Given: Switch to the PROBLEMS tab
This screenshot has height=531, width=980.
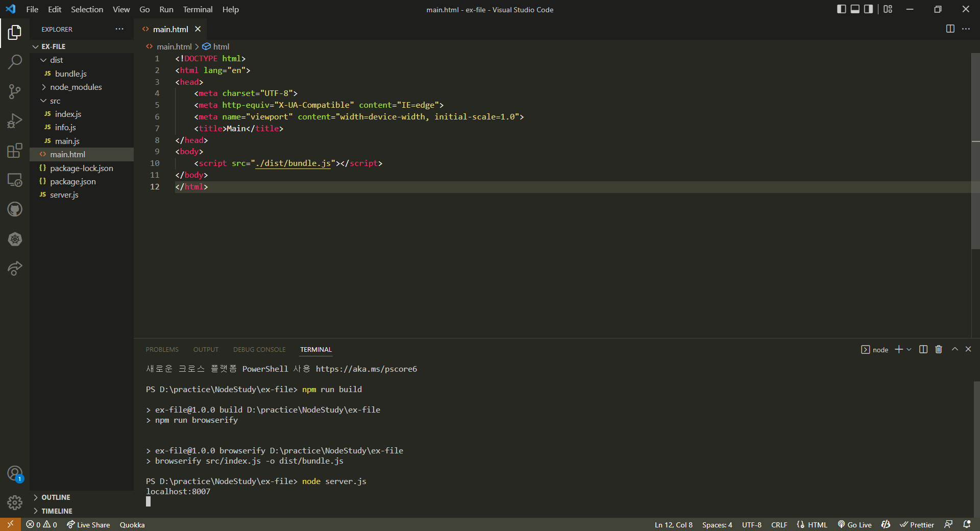Looking at the screenshot, I should pos(162,350).
